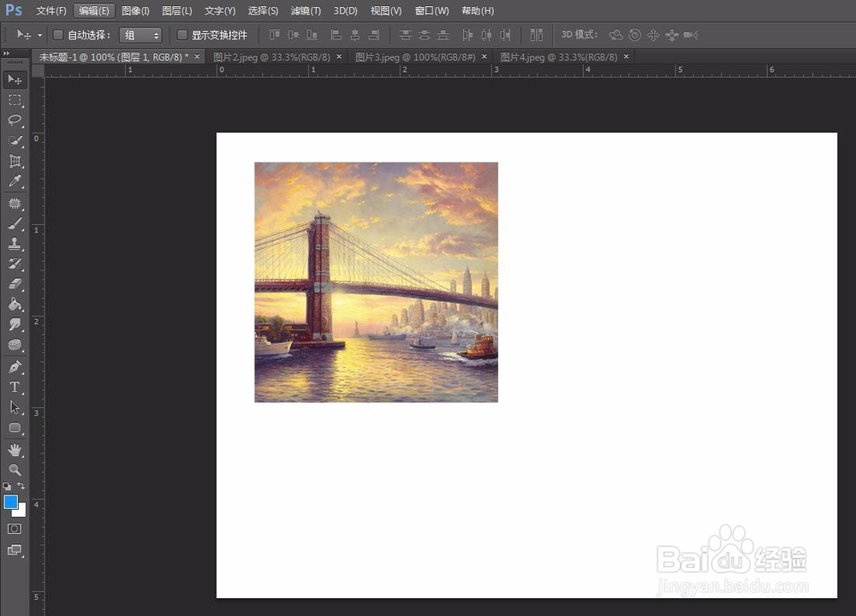The image size is (856, 616).
Task: Switch to the 图片2.jpeg document tab
Action: click(271, 56)
